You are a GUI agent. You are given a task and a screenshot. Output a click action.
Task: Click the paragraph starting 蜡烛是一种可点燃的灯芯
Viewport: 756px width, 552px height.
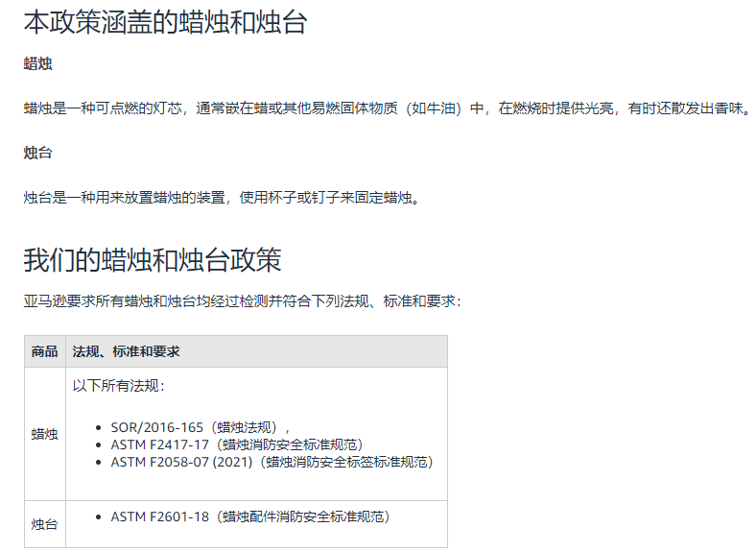point(388,108)
